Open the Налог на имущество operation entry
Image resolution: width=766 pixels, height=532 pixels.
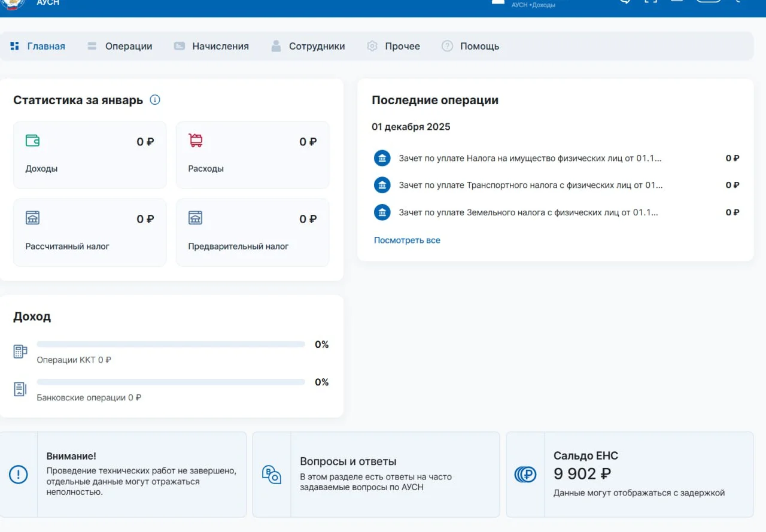(x=530, y=159)
